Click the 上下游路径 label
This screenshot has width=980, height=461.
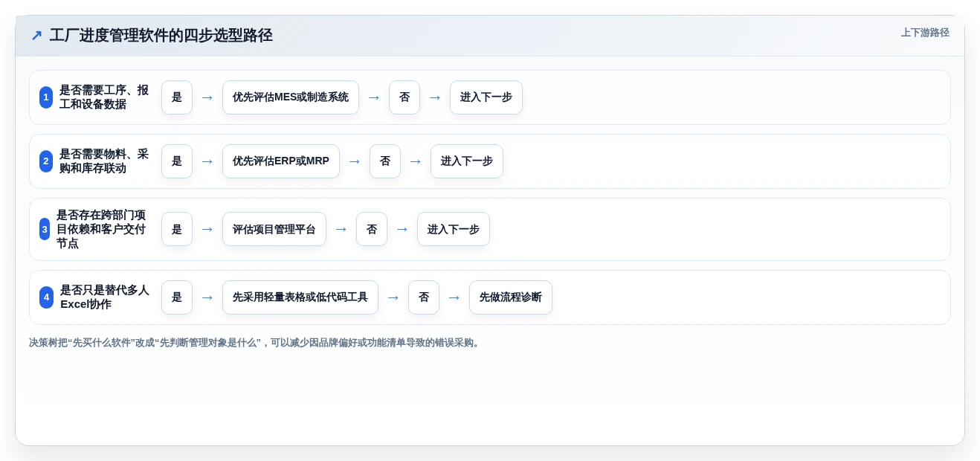925,33
